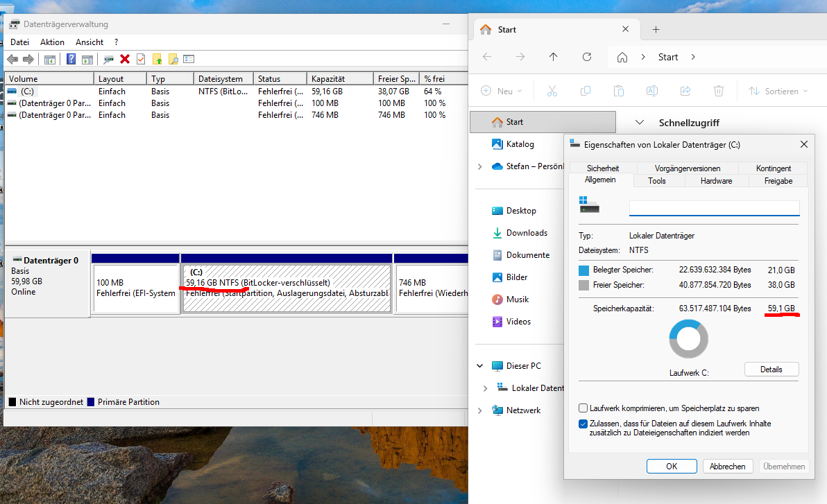This screenshot has width=827, height=504.
Task: Expand the Dieser PC tree node
Action: click(479, 366)
